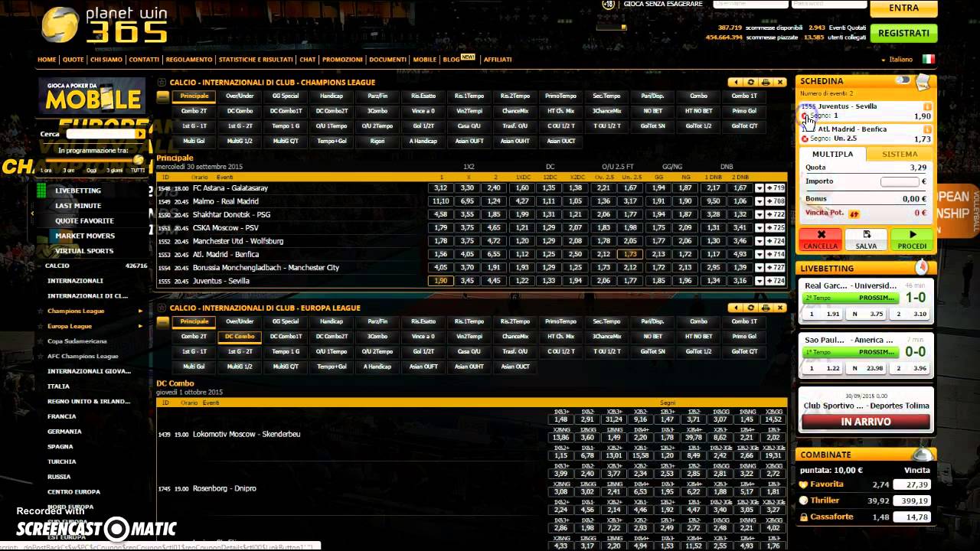The width and height of the screenshot is (980, 551).
Task: Open +724 more markets for Manchester Utd - Wolfsburg
Action: [776, 241]
